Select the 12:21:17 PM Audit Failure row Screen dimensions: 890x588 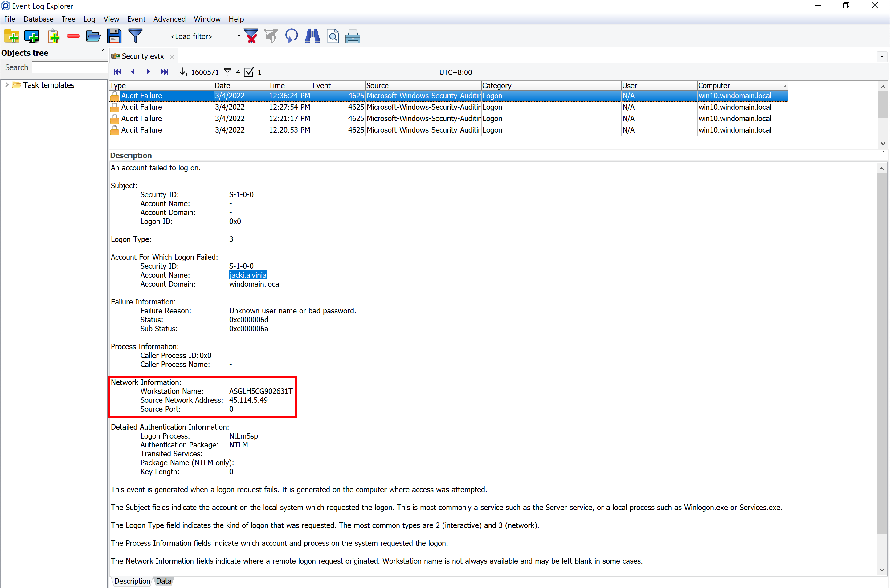pyautogui.click(x=448, y=119)
